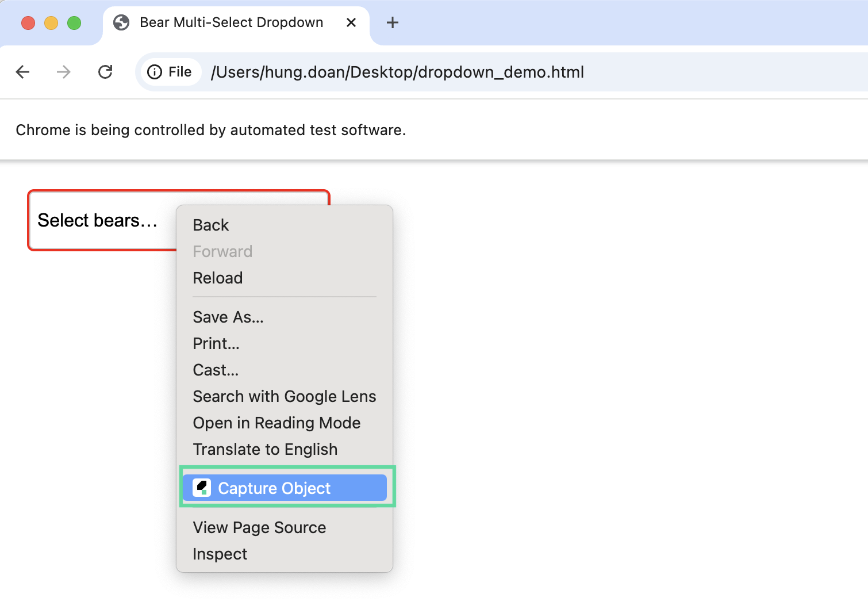Click the address bar file path
The image size is (868, 613).
(x=397, y=72)
